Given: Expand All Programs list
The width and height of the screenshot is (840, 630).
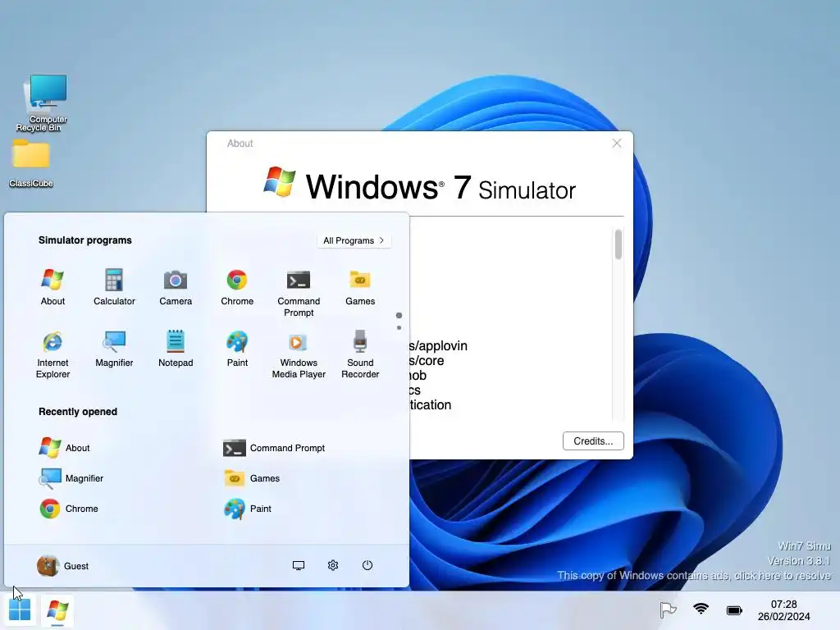Looking at the screenshot, I should [x=354, y=240].
